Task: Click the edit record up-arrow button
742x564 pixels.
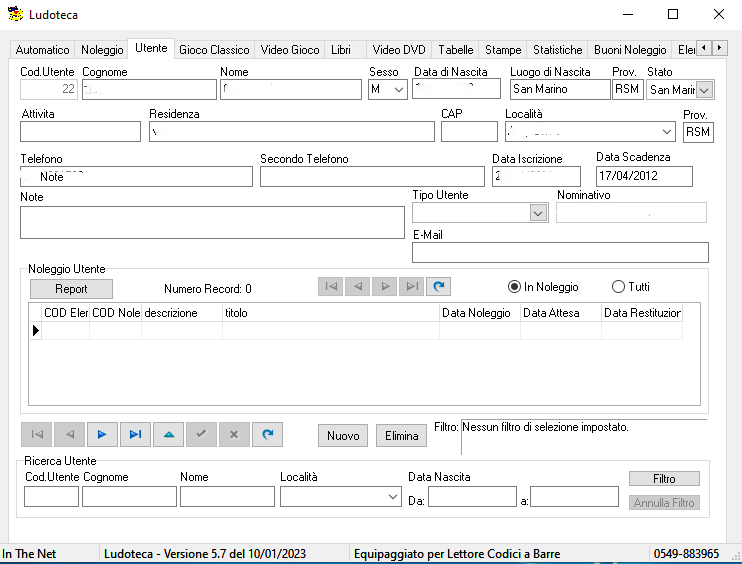Action: pos(168,434)
